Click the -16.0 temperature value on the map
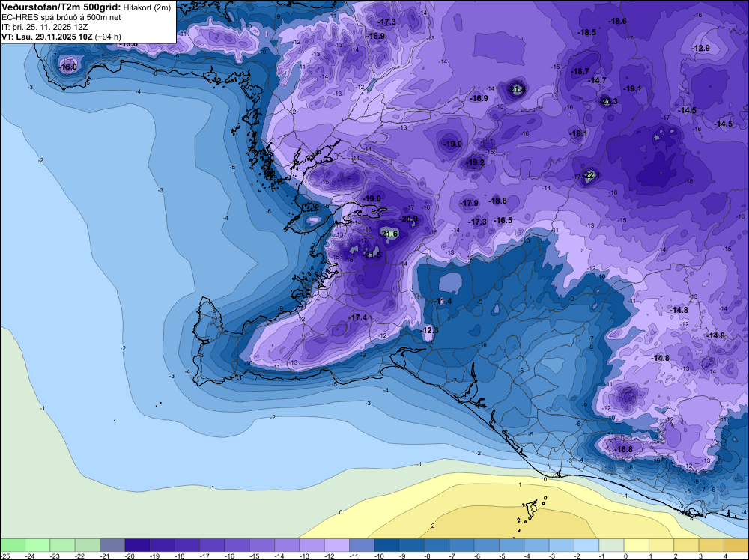The height and width of the screenshot is (560, 749). (x=68, y=67)
